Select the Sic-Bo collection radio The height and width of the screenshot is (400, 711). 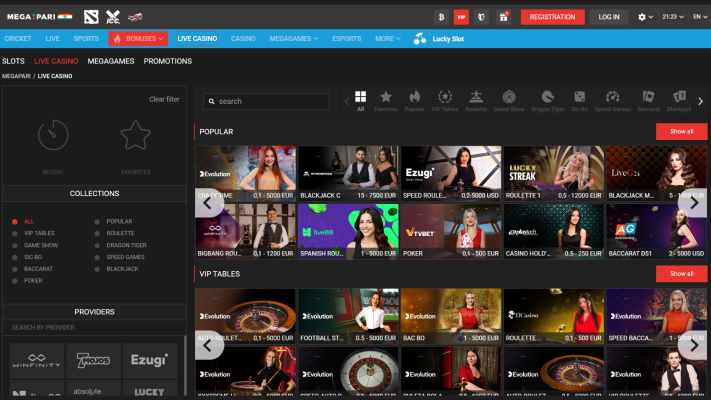[x=15, y=257]
